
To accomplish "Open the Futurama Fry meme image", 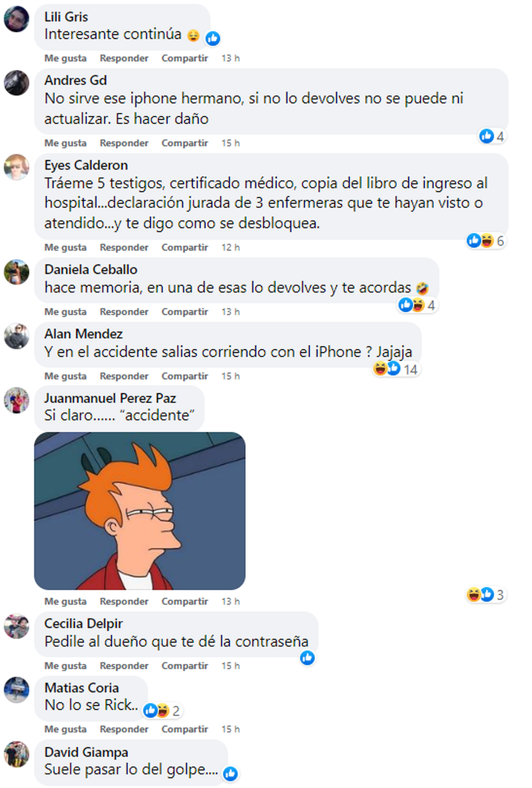I will (140, 511).
